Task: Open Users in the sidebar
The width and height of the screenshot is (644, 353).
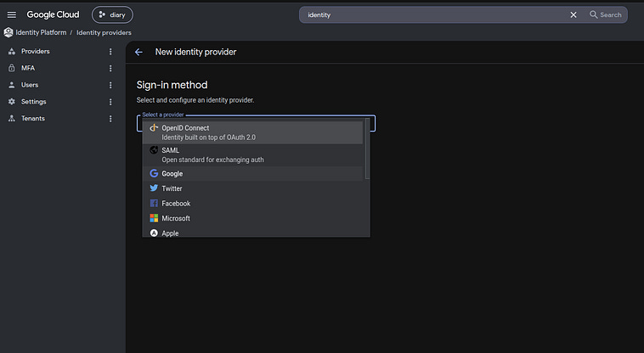Action: pos(30,85)
